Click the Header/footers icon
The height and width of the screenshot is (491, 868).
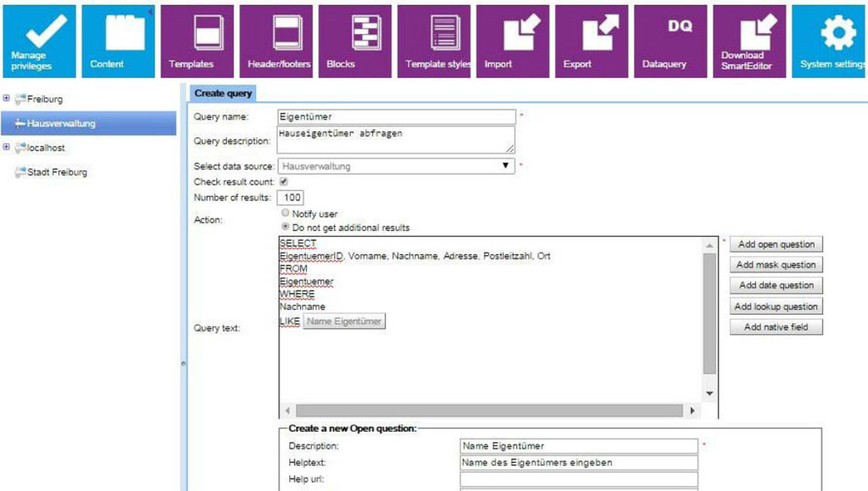276,40
